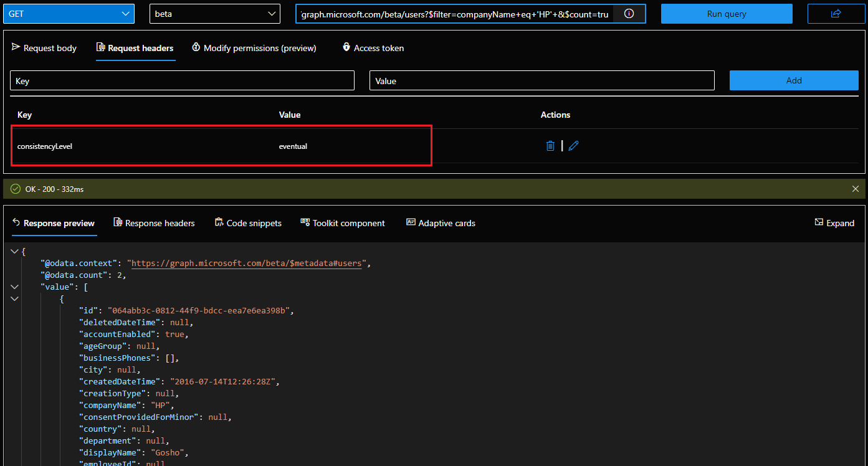The width and height of the screenshot is (868, 466).
Task: Click the Add header button
Action: pos(794,80)
